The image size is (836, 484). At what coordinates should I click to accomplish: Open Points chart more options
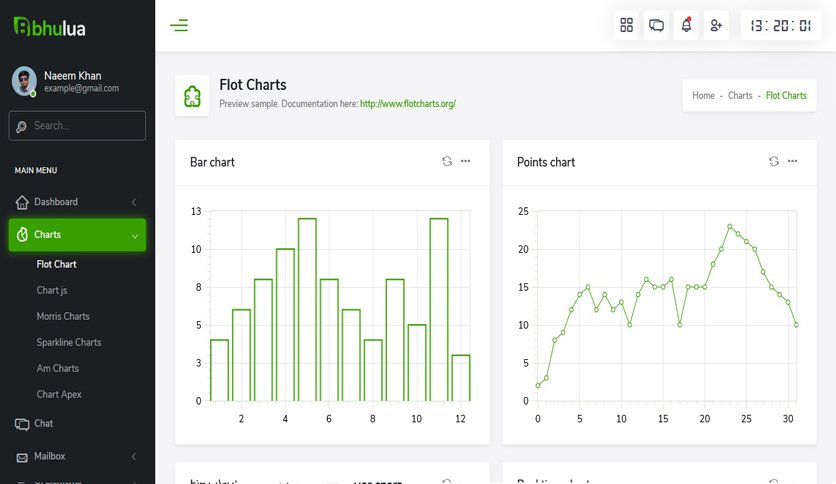tap(792, 161)
